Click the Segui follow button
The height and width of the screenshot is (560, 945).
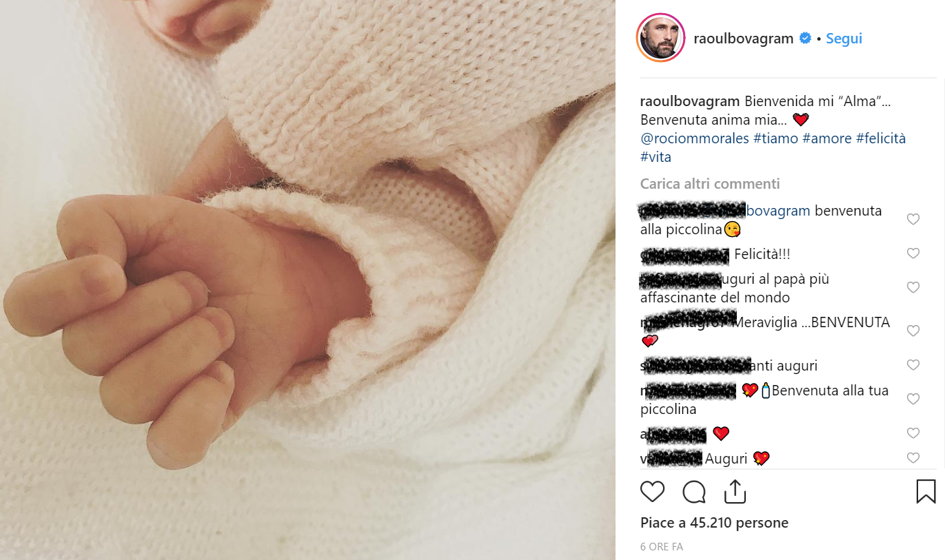(844, 39)
